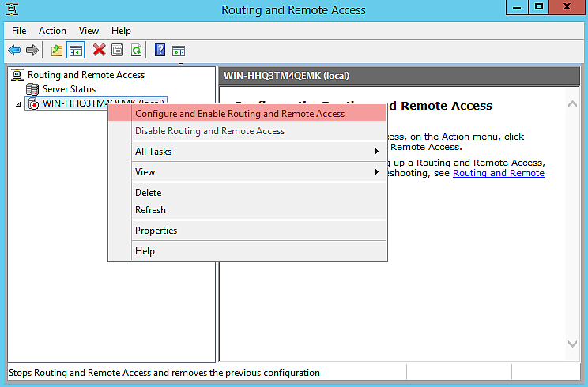The width and height of the screenshot is (588, 387).
Task: Select Refresh in the context menu
Action: tap(150, 210)
